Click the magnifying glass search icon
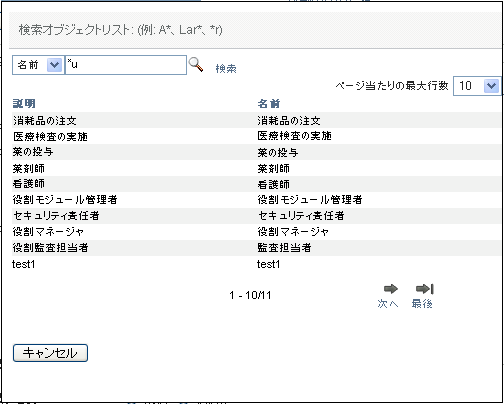The width and height of the screenshot is (504, 404). point(196,64)
